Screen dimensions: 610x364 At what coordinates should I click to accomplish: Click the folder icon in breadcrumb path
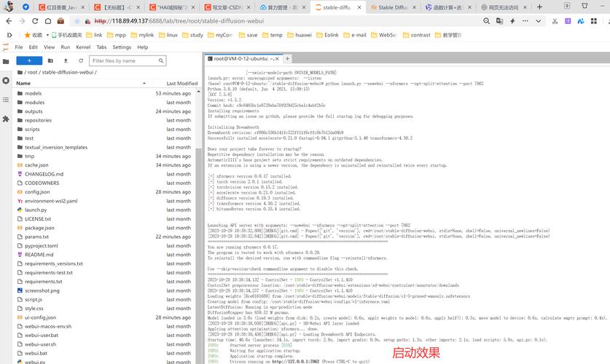20,72
